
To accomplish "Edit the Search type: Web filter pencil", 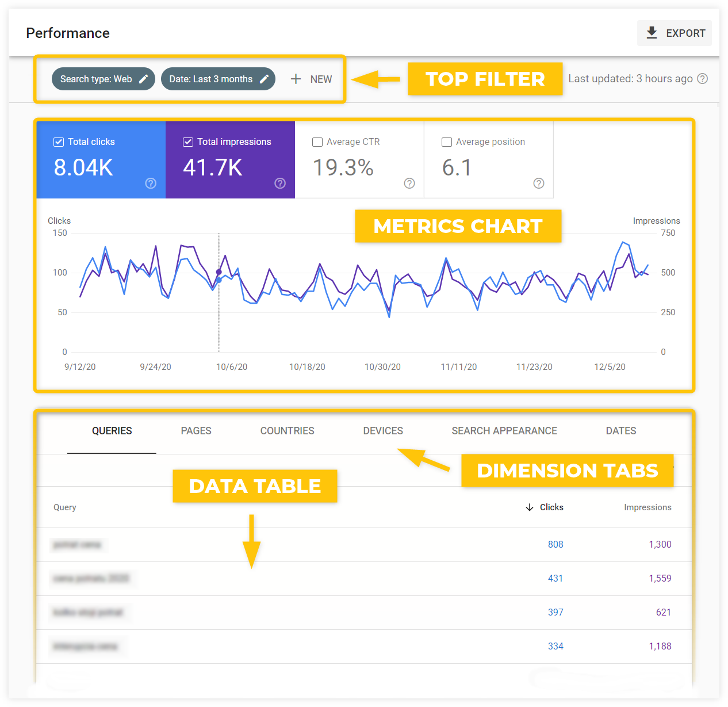I will [x=144, y=79].
